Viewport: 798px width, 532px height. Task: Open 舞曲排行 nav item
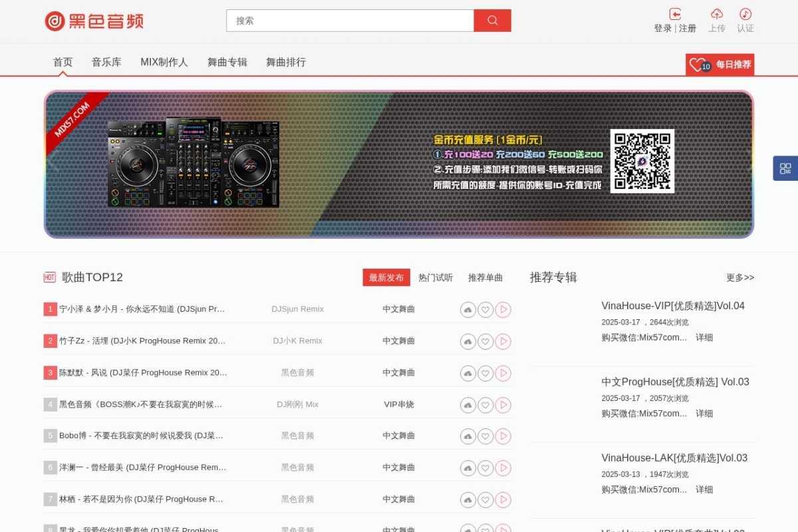point(286,62)
